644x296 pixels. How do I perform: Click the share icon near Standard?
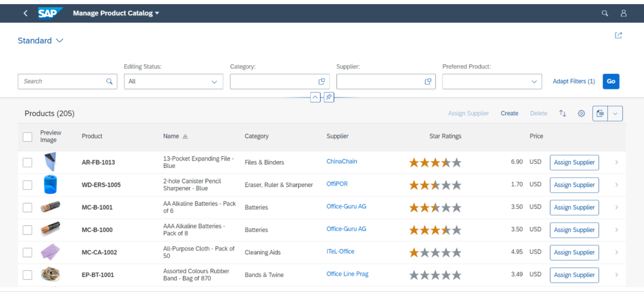tap(619, 35)
